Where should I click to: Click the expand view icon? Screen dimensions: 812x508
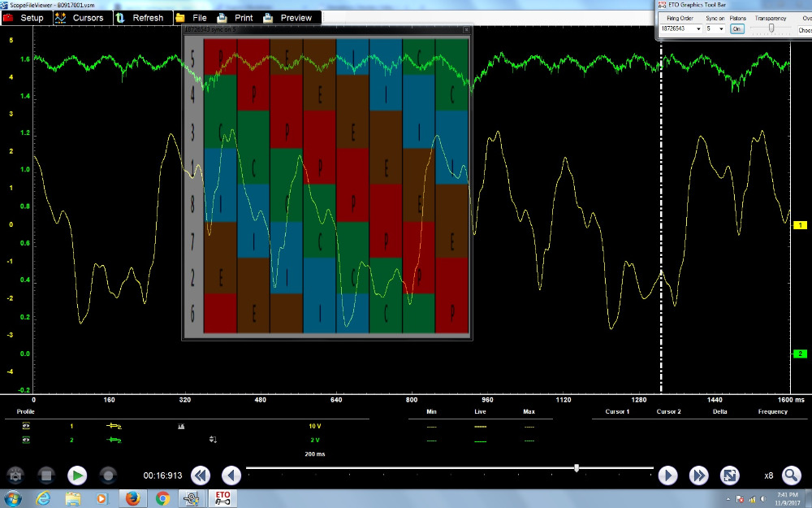[x=729, y=475]
